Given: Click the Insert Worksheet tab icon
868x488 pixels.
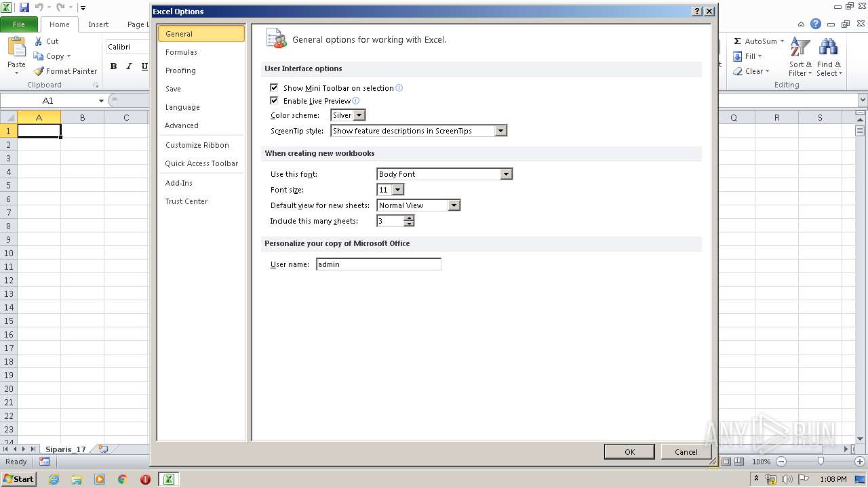Looking at the screenshot, I should tap(103, 449).
